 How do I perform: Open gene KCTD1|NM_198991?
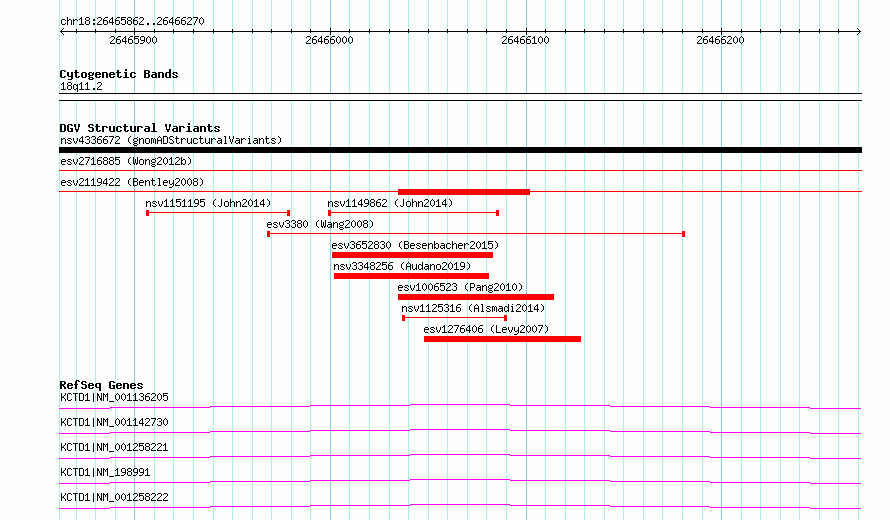105,472
